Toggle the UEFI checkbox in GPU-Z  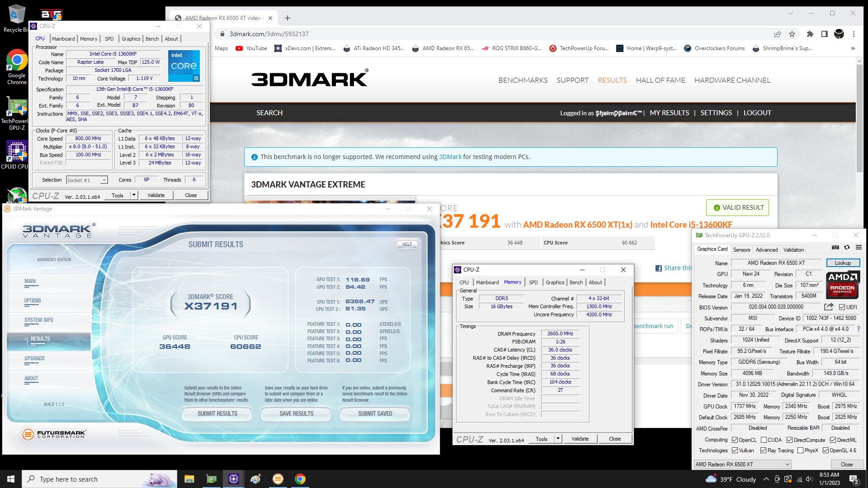click(842, 307)
